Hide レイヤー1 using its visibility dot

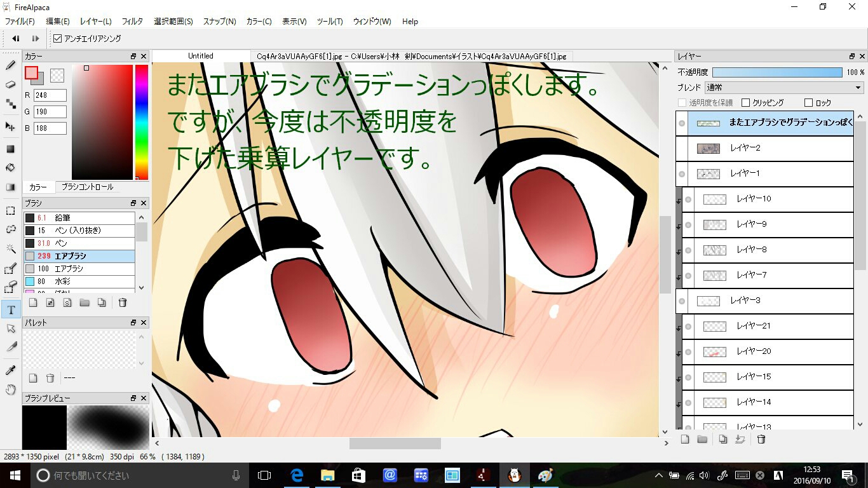pyautogui.click(x=682, y=174)
